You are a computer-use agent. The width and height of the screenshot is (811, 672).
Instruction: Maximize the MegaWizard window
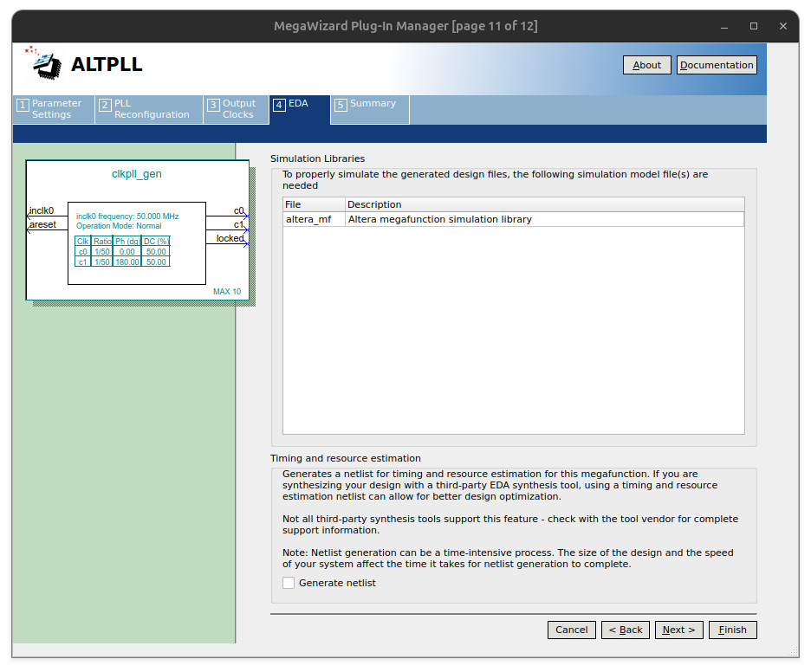click(x=753, y=26)
